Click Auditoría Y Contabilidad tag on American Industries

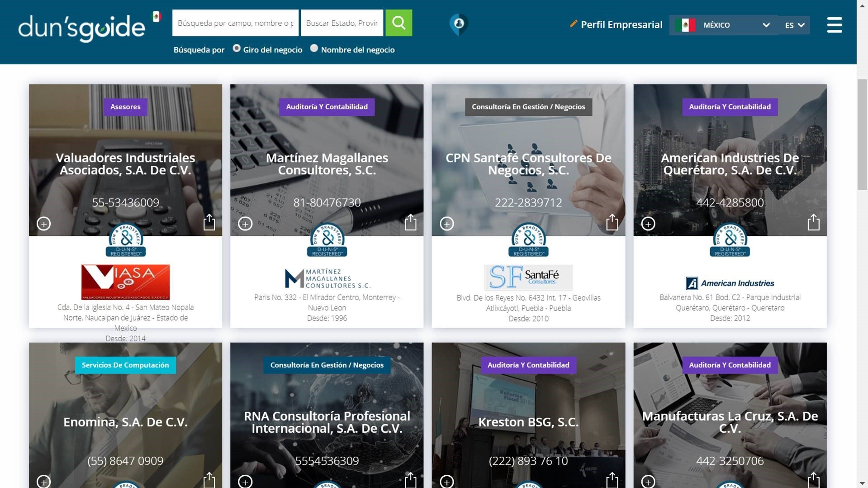(x=730, y=107)
